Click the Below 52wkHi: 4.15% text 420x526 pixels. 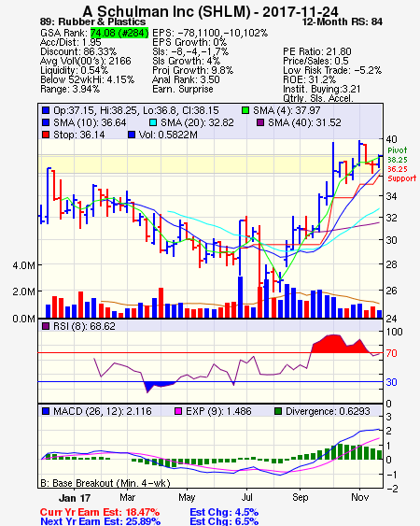point(87,79)
